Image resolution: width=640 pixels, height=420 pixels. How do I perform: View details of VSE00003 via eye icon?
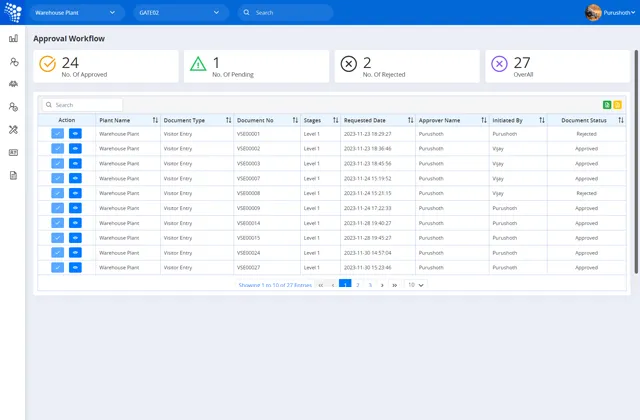click(75, 163)
